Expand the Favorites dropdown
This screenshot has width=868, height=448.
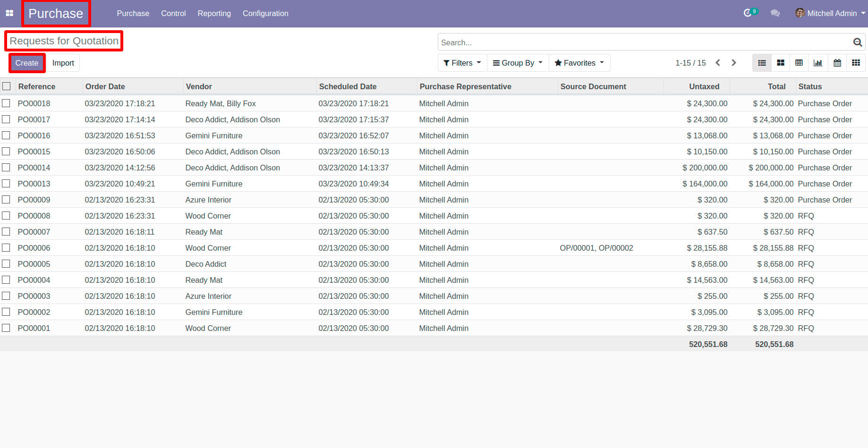pos(579,63)
